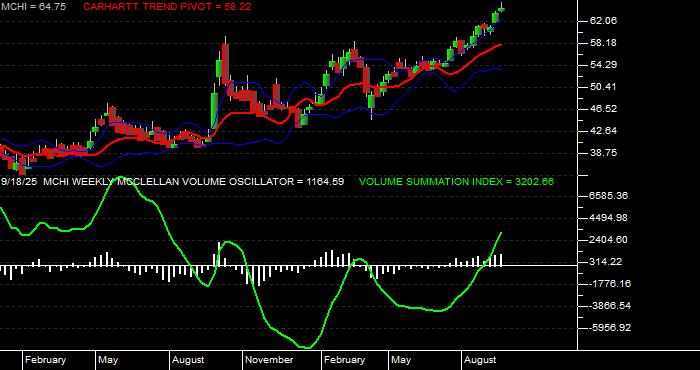The image size is (700, 370).
Task: Click the Volume Summation Index = 3202.66 label
Action: [456, 182]
